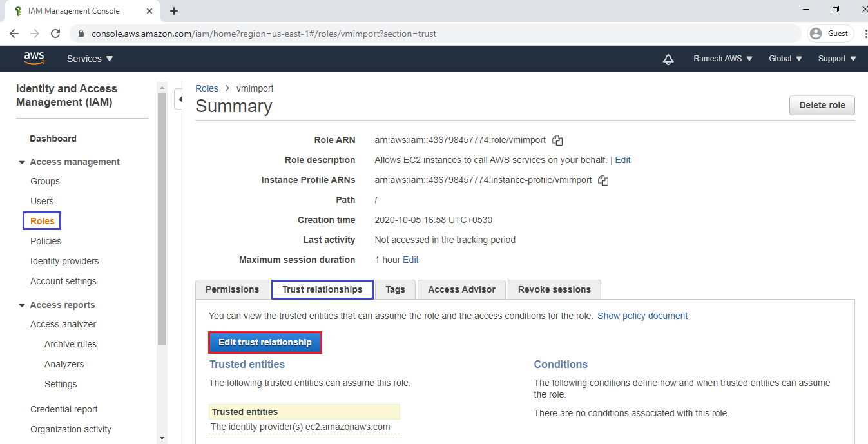Open Archive rules in the sidebar
The image size is (868, 444).
coord(70,344)
